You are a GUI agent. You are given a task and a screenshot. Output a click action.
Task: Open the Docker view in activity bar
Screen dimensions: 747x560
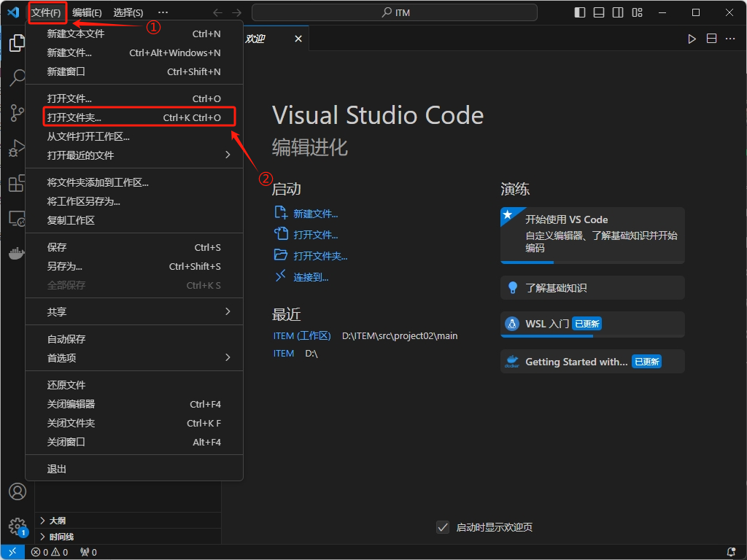click(17, 253)
